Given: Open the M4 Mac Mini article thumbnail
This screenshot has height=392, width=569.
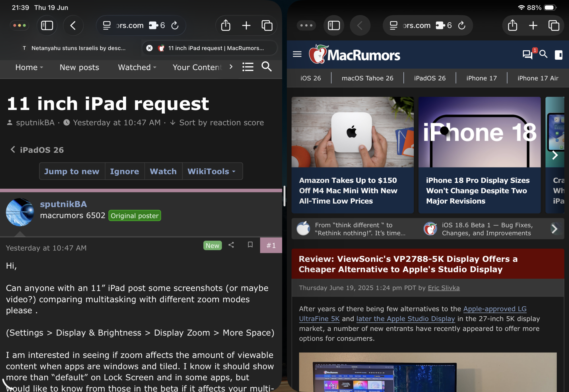Looking at the screenshot, I should 352,132.
